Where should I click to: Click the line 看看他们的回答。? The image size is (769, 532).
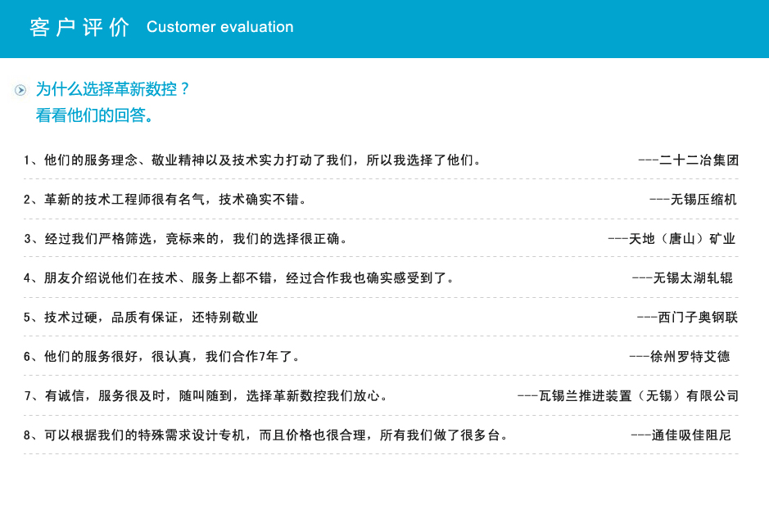coord(96,115)
